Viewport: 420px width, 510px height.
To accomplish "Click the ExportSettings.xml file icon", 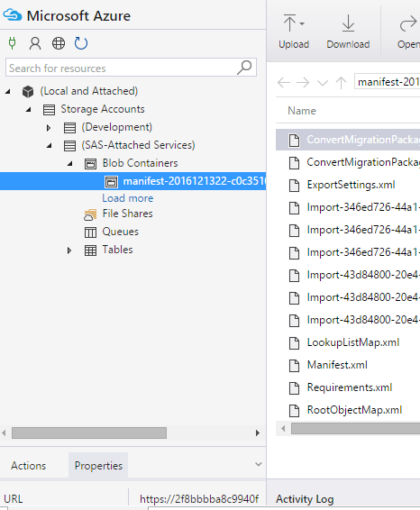I will click(294, 186).
